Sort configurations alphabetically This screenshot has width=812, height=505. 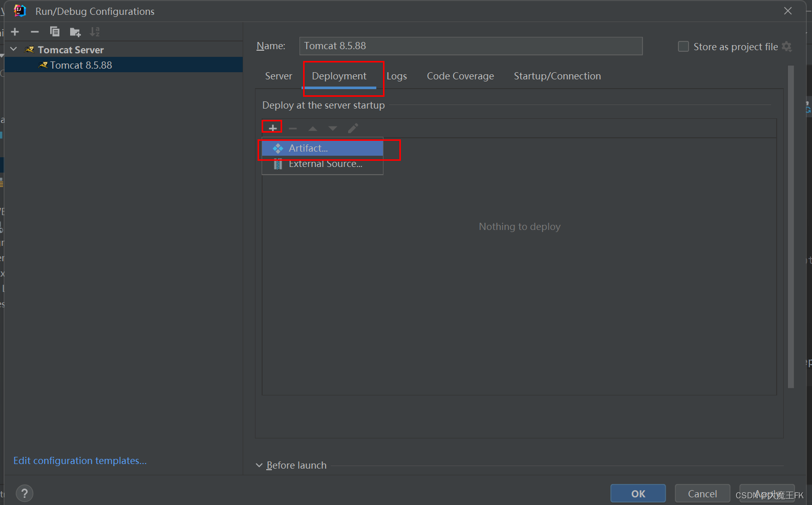pos(95,32)
